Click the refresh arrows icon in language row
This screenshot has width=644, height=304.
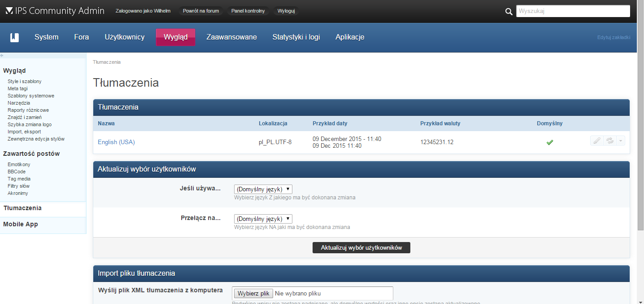[609, 141]
